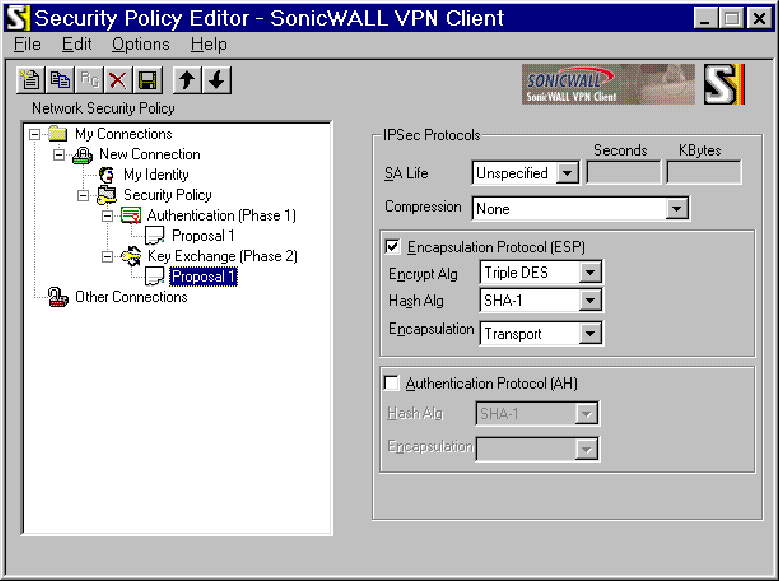Collapse the Security Policy tree node
Viewport: 779px width, 581px height.
click(x=83, y=196)
